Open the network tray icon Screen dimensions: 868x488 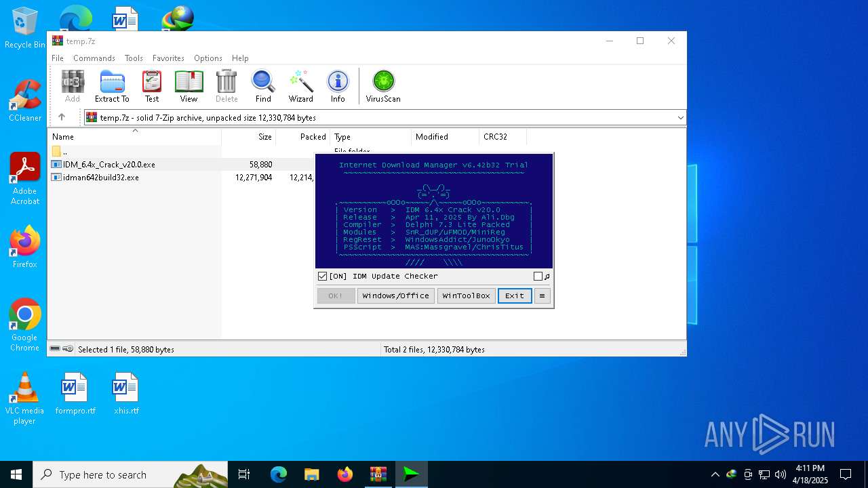coord(764,474)
